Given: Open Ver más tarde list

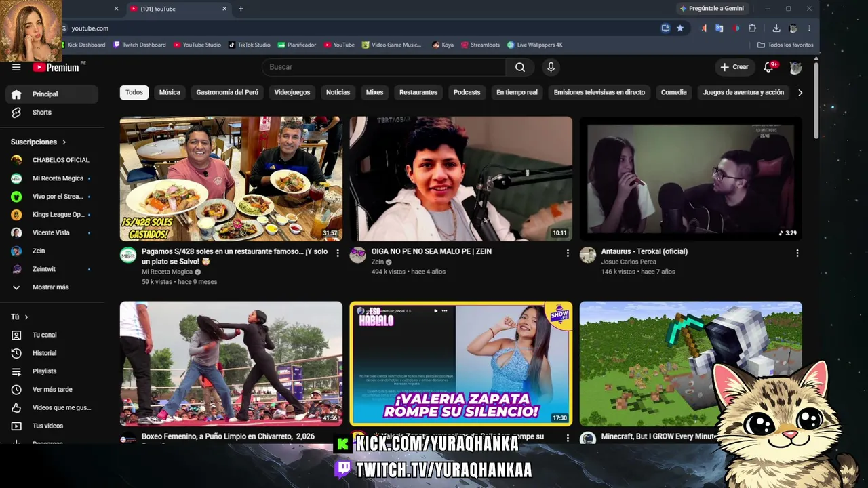Looking at the screenshot, I should pyautogui.click(x=52, y=390).
